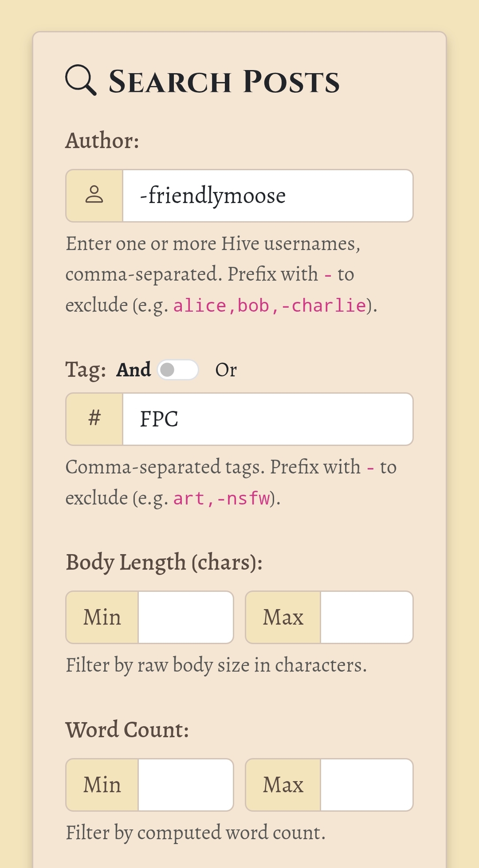The image size is (479, 868).
Task: Click the Body Length Max input
Action: (x=367, y=617)
